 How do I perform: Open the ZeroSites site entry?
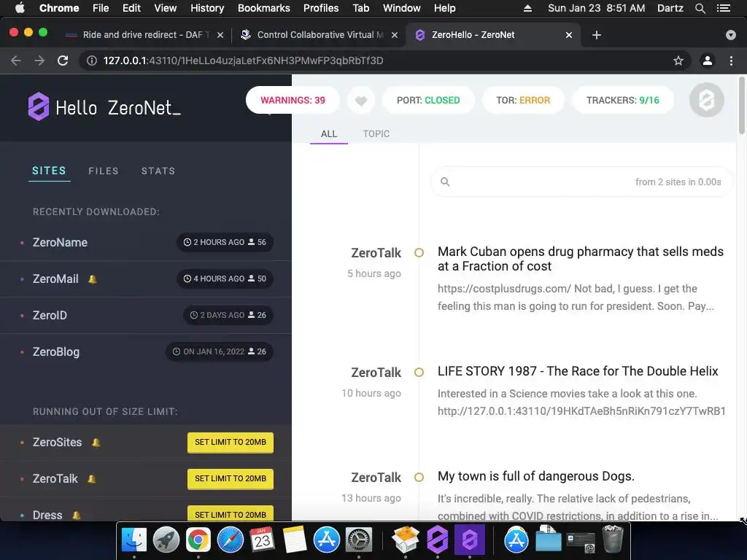click(57, 443)
